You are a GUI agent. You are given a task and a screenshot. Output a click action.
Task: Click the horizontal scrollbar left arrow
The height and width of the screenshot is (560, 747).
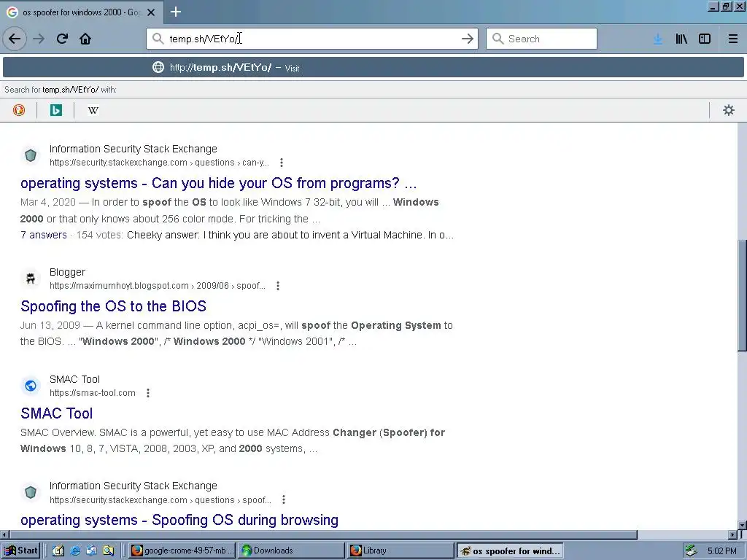[4, 534]
